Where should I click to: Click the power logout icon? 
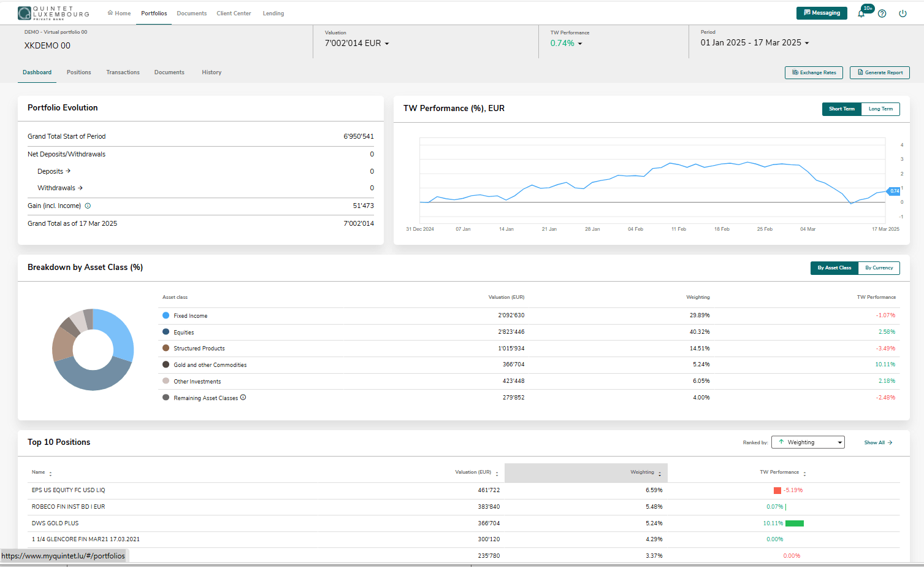click(903, 13)
